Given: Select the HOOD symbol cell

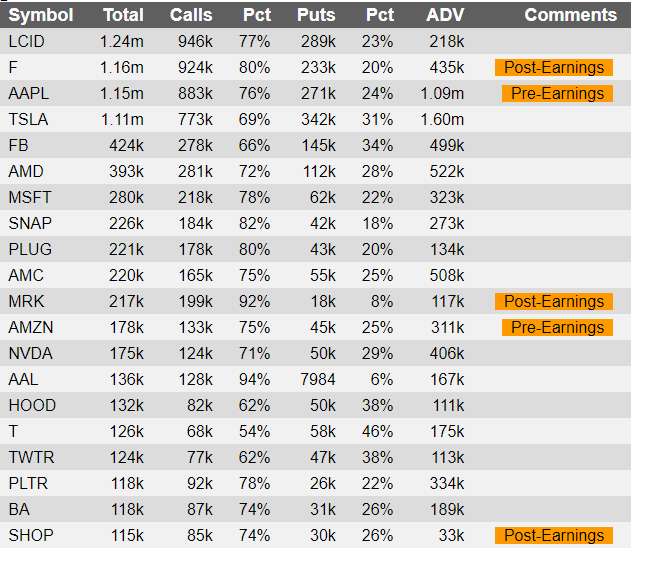Looking at the screenshot, I should pos(32,406).
